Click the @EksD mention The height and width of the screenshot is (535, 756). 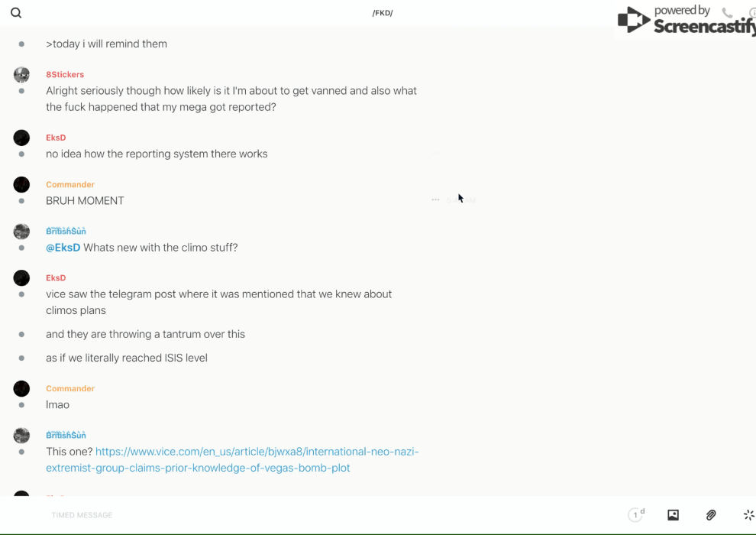[x=63, y=248]
